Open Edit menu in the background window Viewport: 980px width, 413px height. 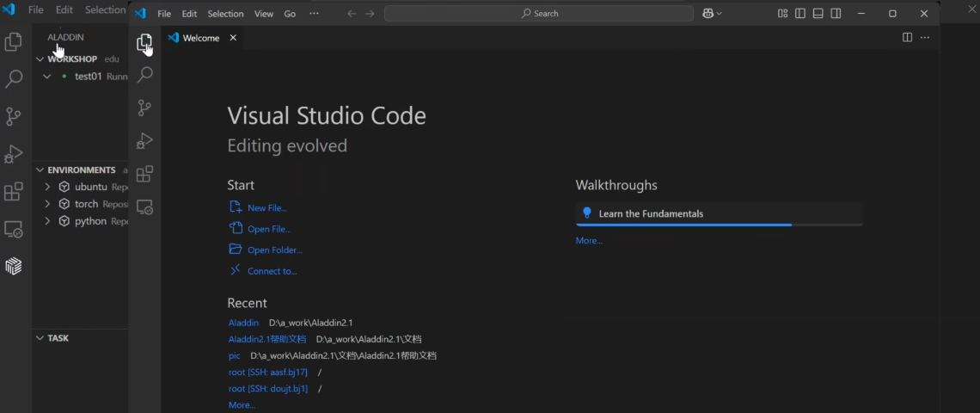coord(64,10)
